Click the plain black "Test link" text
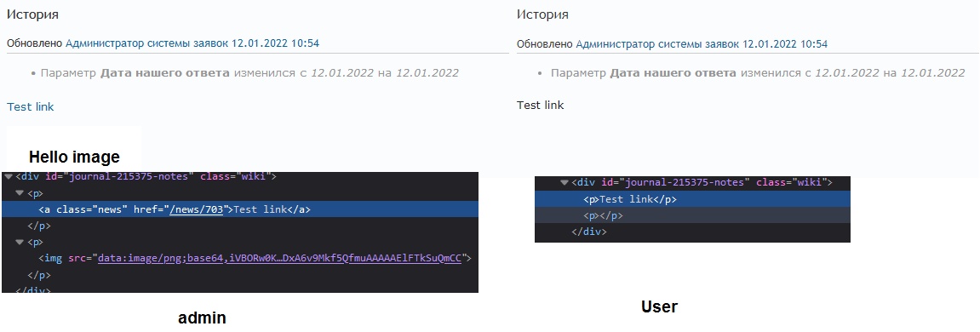This screenshot has height=332, width=980. click(x=541, y=105)
